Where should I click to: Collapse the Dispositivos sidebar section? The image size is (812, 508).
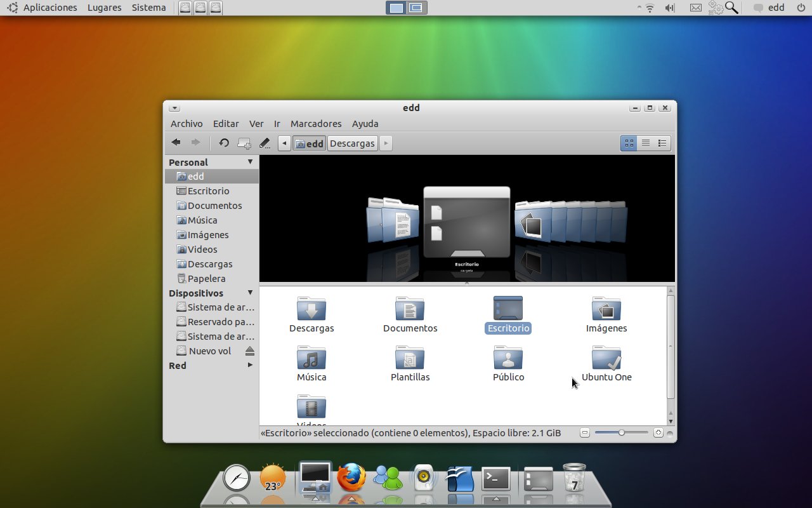250,293
